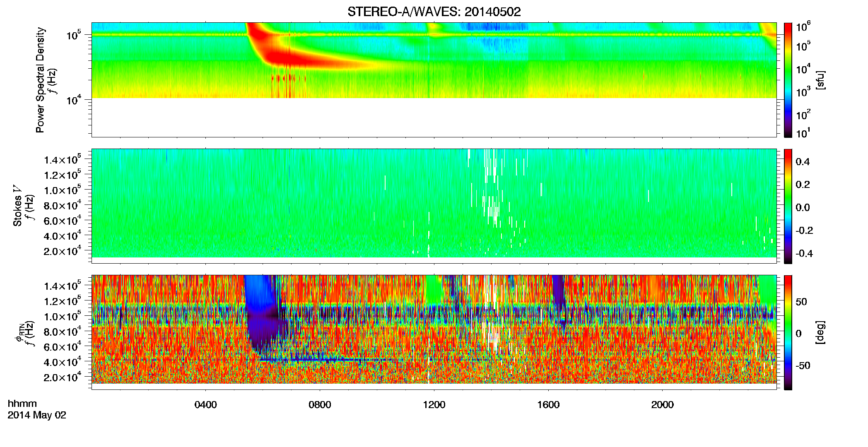
Task: Click the 1200 time tick label
Action: [434, 405]
